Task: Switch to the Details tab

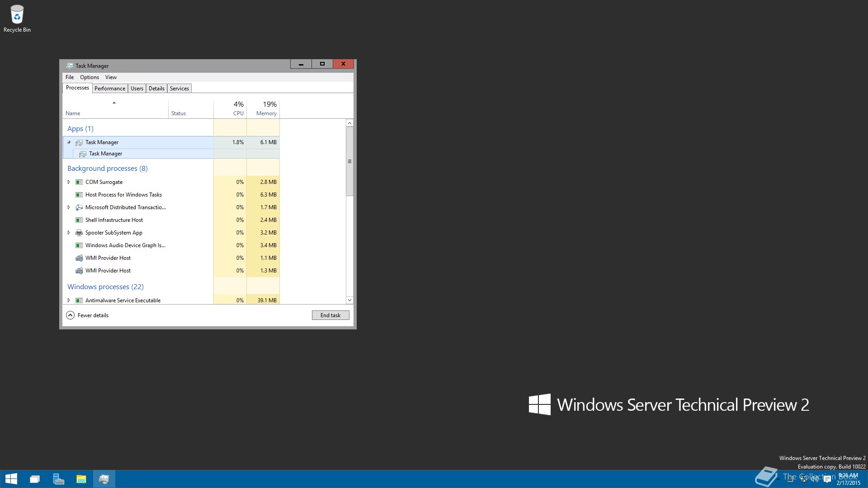Action: pyautogui.click(x=156, y=89)
